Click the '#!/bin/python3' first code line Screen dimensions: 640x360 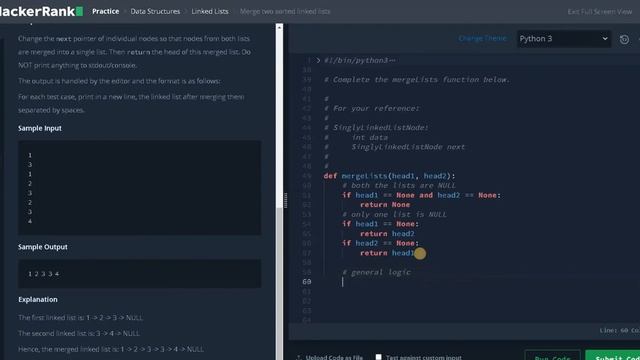click(x=359, y=60)
